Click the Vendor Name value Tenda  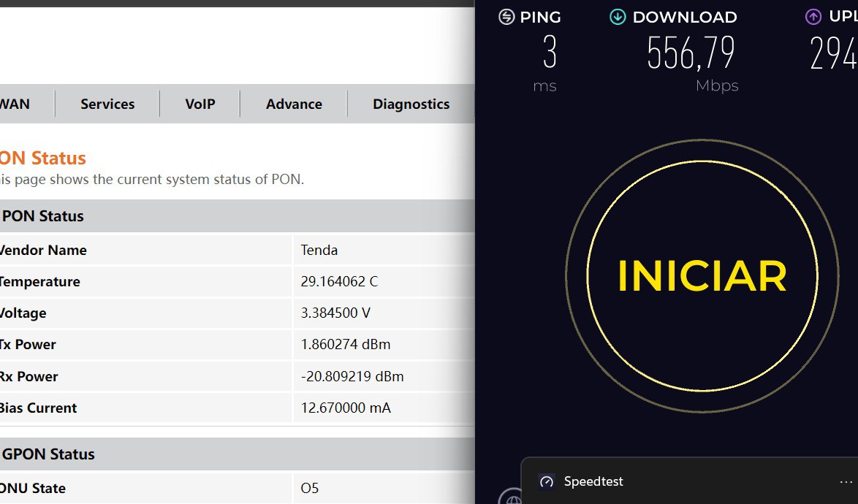[x=319, y=250]
